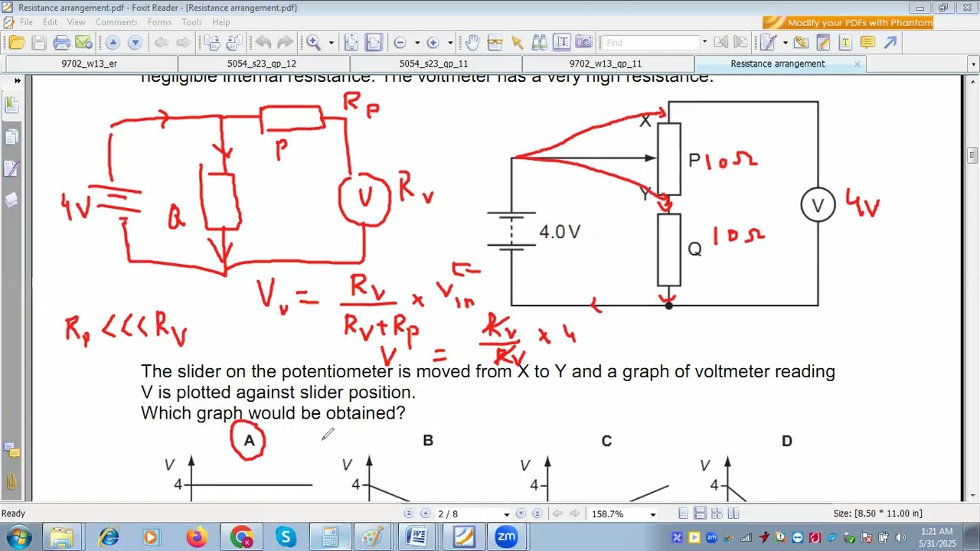Activate the Select Text tool
Viewport: 980px width, 551px height.
pyautogui.click(x=561, y=43)
